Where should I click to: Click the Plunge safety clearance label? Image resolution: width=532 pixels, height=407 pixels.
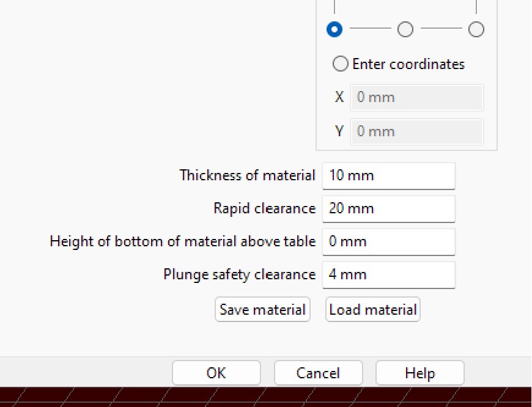tap(240, 274)
